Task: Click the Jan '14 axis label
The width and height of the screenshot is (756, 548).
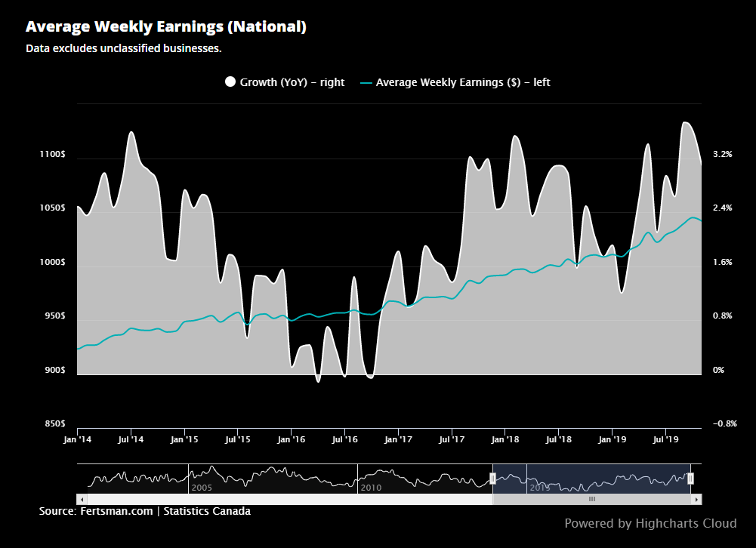Action: coord(76,439)
